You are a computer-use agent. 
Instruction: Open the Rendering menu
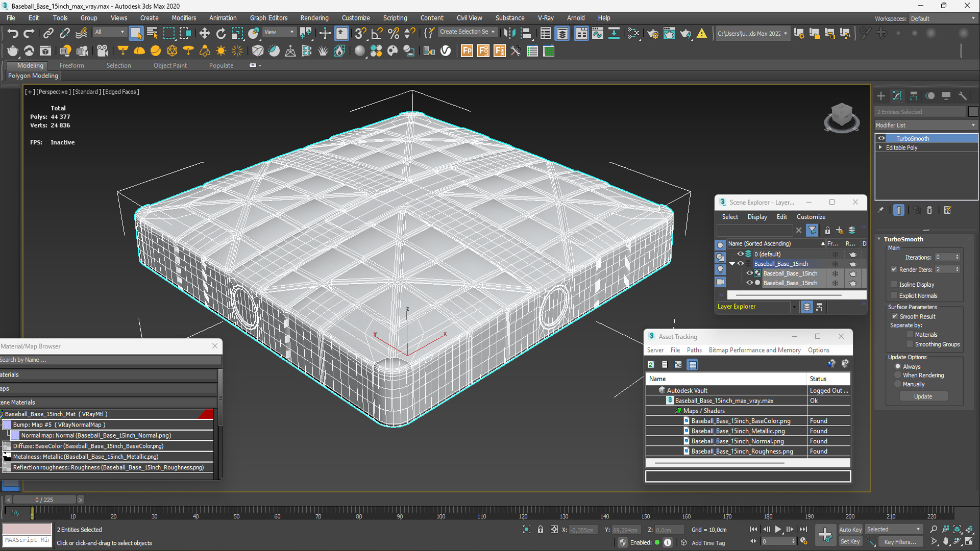pyautogui.click(x=314, y=18)
